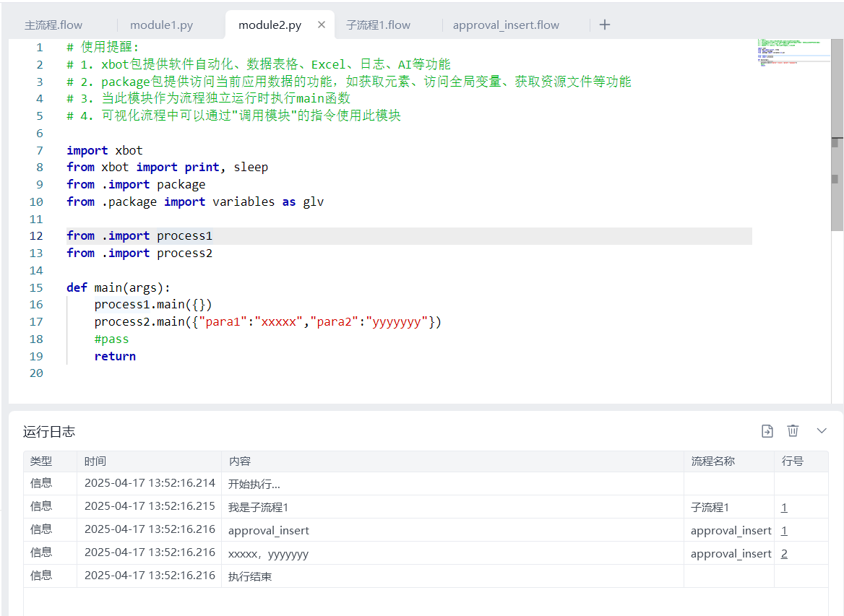Clear the run log with trash icon

[x=793, y=431]
